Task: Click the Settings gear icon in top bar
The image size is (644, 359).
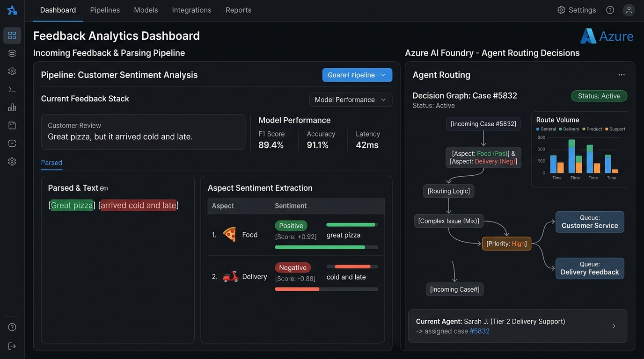Action: (561, 10)
